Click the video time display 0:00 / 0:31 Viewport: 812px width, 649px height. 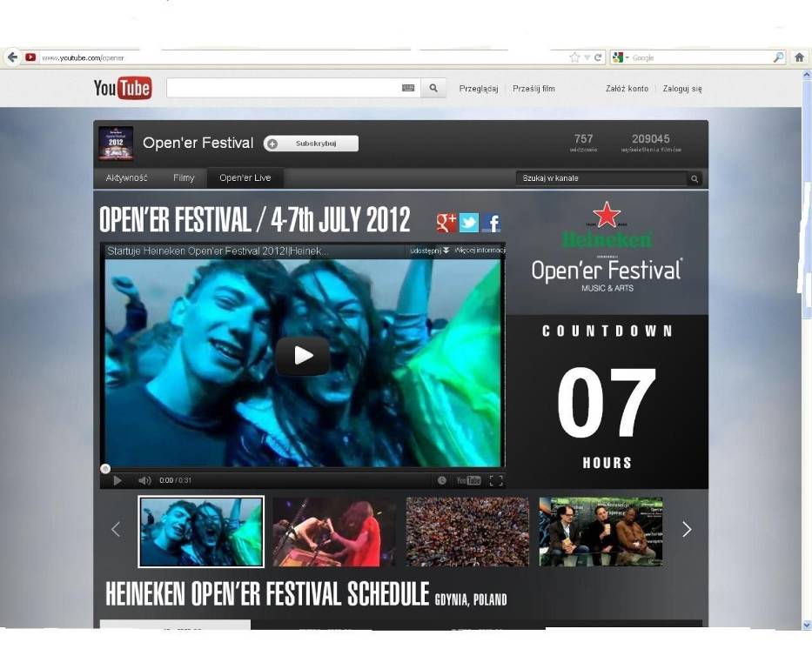click(x=175, y=481)
